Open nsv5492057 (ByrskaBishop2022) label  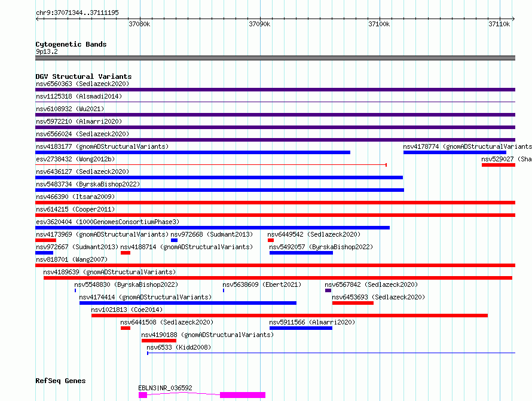tap(321, 247)
